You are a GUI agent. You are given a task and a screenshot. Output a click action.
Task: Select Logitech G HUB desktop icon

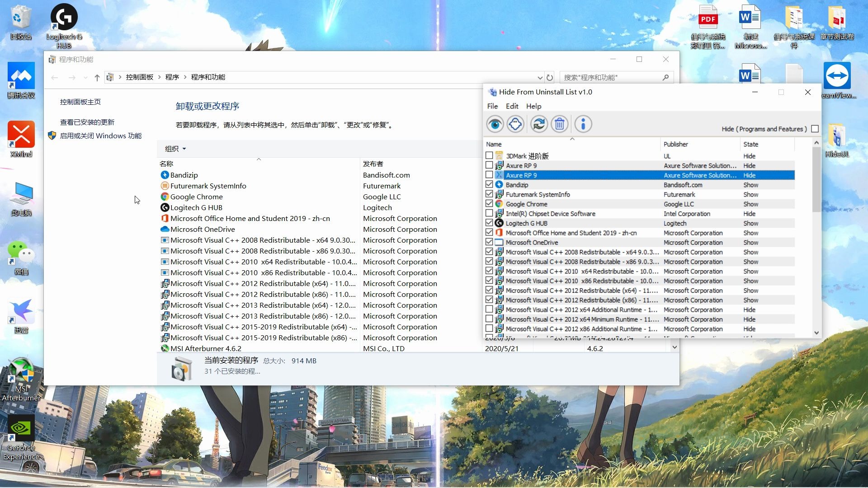(x=64, y=26)
